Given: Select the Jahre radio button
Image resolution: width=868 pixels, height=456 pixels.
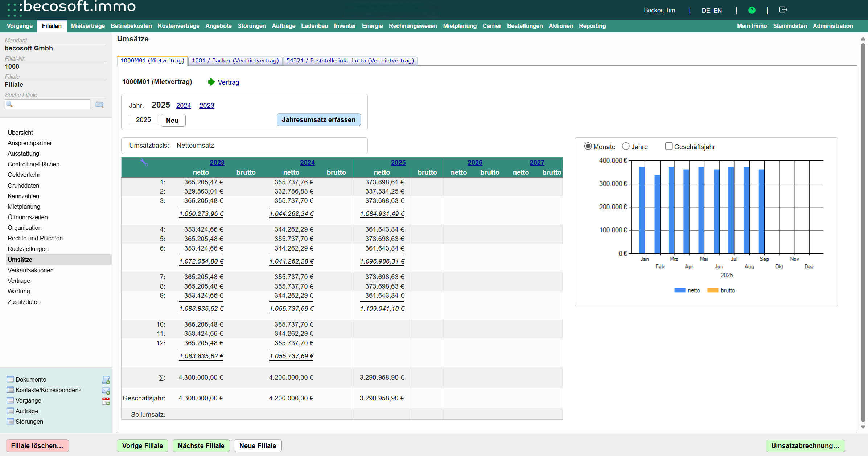Looking at the screenshot, I should coord(626,146).
